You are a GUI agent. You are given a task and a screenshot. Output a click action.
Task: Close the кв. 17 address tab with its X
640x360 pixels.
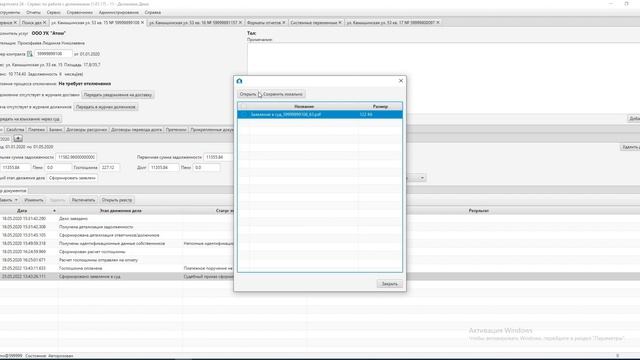pos(438,22)
